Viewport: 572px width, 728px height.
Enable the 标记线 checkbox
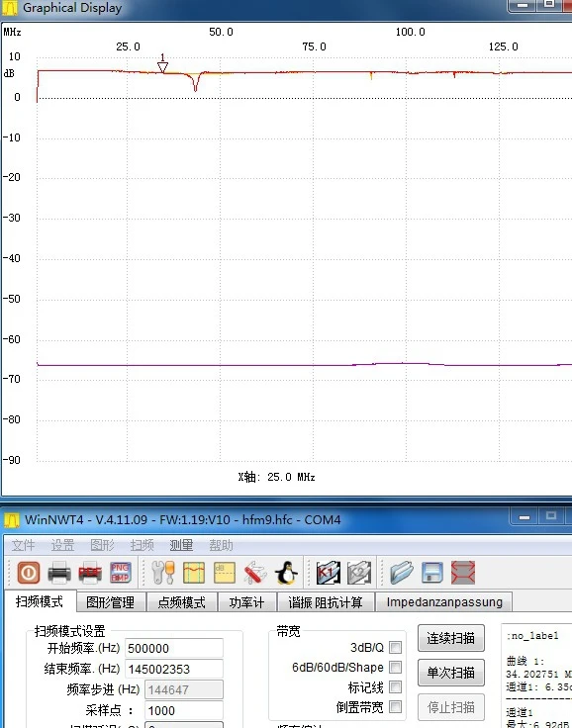[x=396, y=686]
